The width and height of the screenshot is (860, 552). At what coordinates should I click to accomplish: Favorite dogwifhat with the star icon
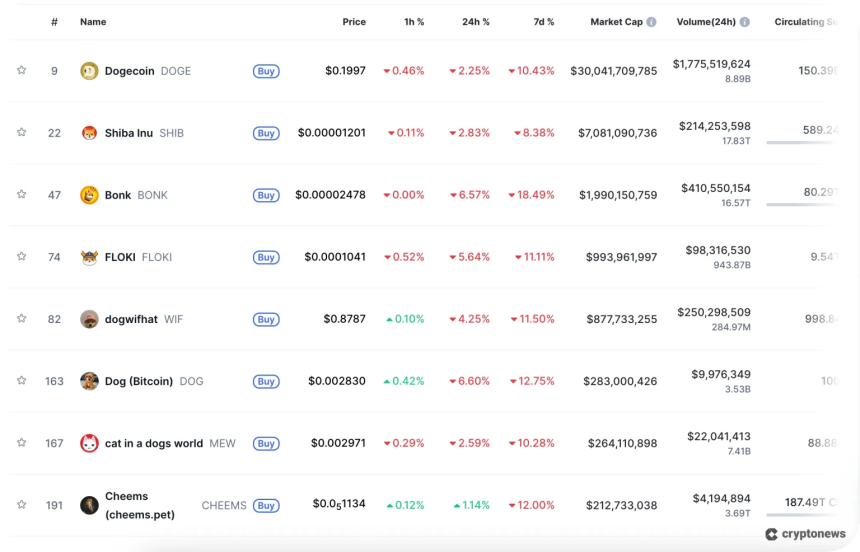coord(21,319)
